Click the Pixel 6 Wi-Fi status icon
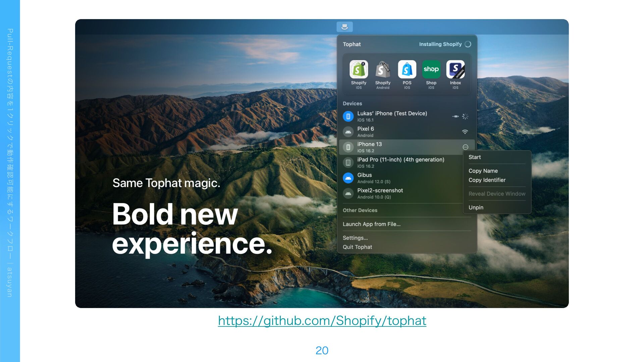The image size is (644, 362). pyautogui.click(x=465, y=132)
